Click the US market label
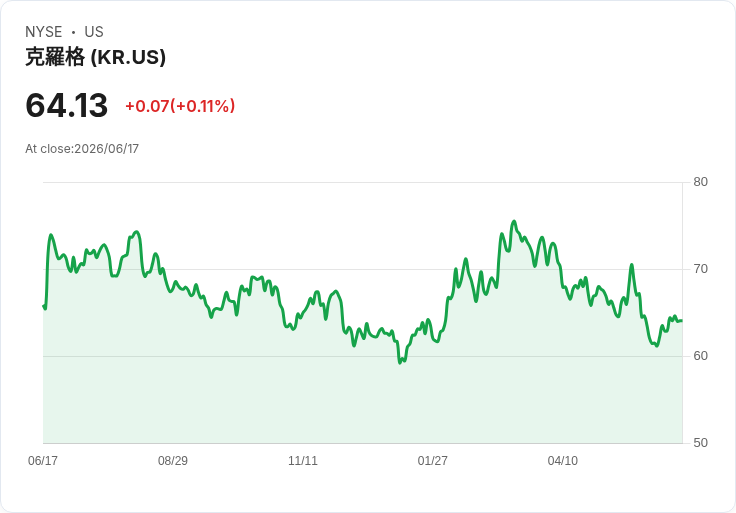This screenshot has height=513, width=736. 94,32
